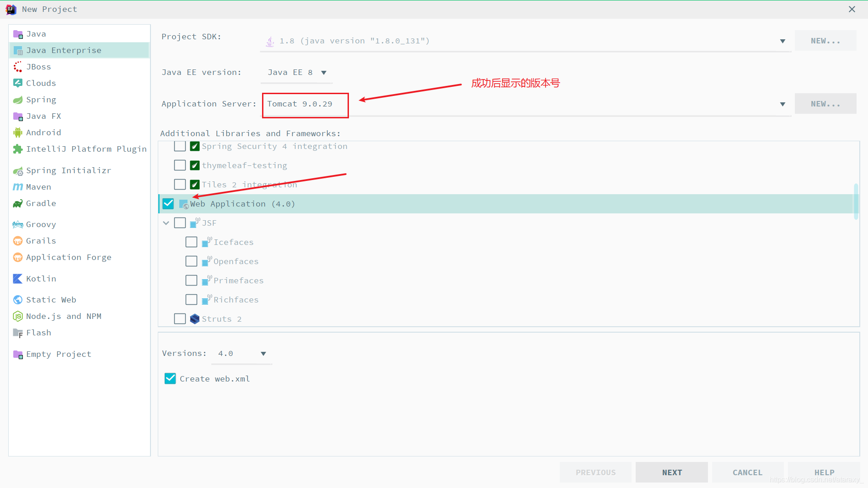Screen dimensions: 868x488
Task: Click the Empty Project folder icon
Action: 18,355
